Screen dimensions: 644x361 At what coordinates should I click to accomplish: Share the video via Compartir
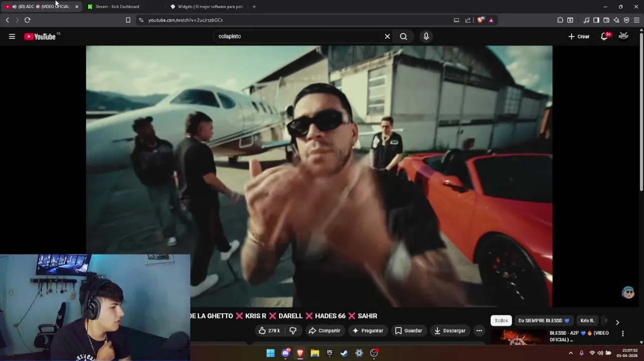pyautogui.click(x=324, y=330)
